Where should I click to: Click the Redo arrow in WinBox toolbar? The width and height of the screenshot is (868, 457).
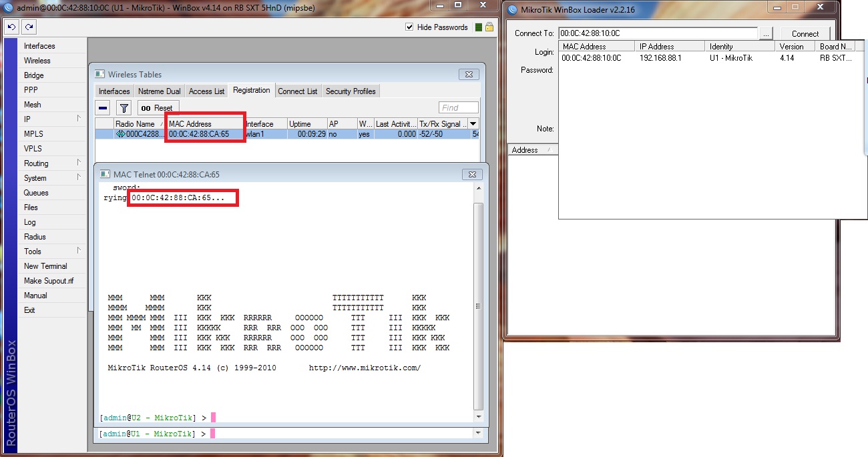click(28, 27)
